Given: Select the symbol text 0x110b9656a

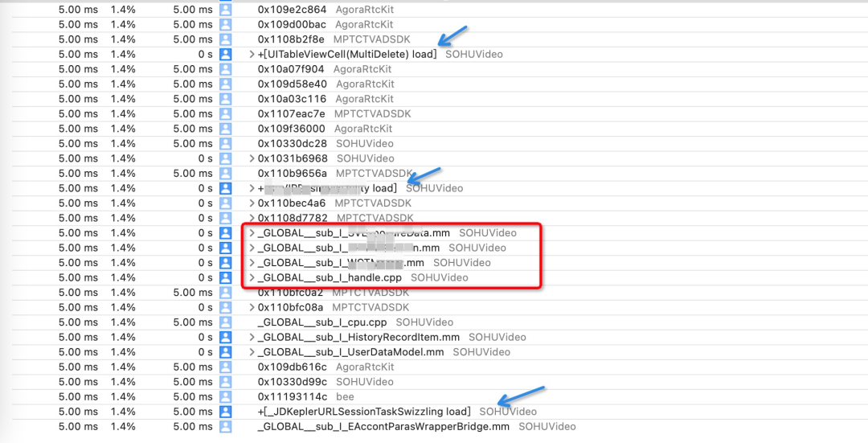Looking at the screenshot, I should [293, 174].
